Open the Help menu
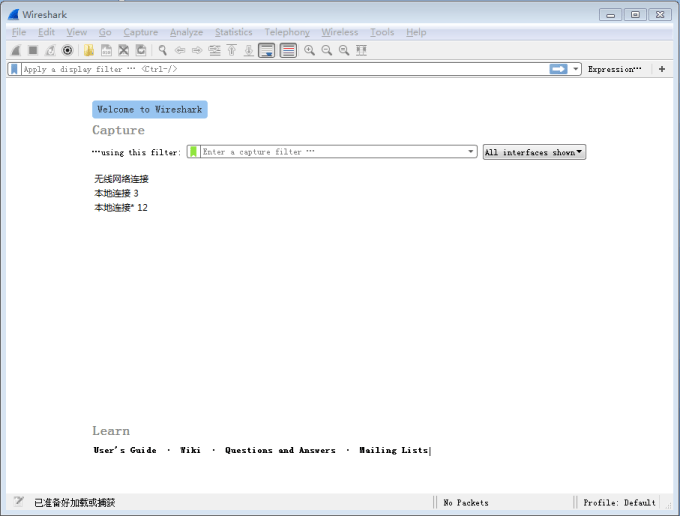Screen dimensions: 680x516 tap(416, 32)
